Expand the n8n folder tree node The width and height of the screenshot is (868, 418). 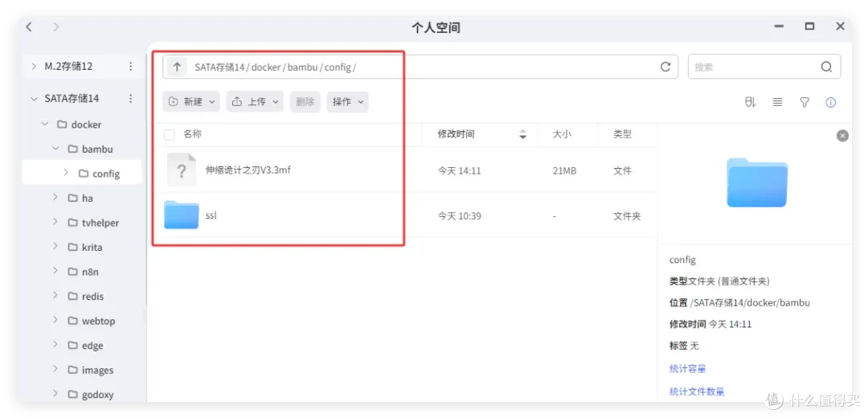coord(55,271)
